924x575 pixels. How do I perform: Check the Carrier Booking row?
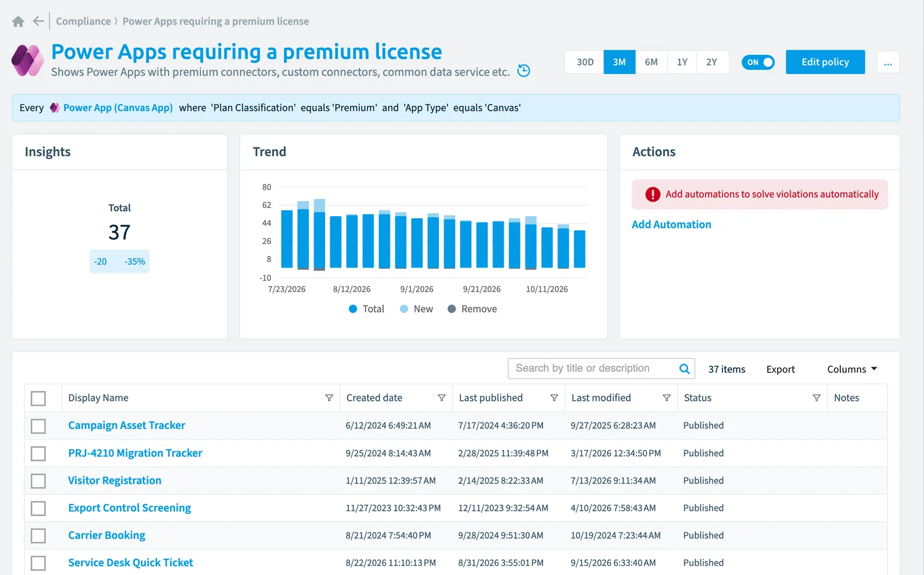[x=38, y=536]
